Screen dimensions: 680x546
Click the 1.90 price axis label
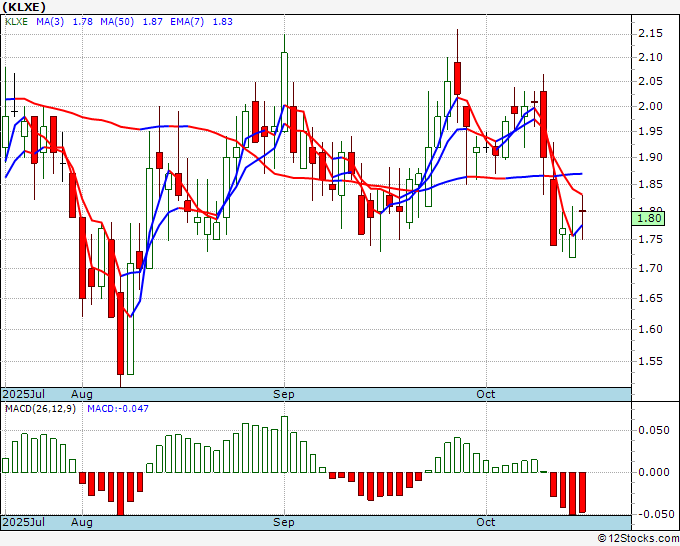coord(651,157)
